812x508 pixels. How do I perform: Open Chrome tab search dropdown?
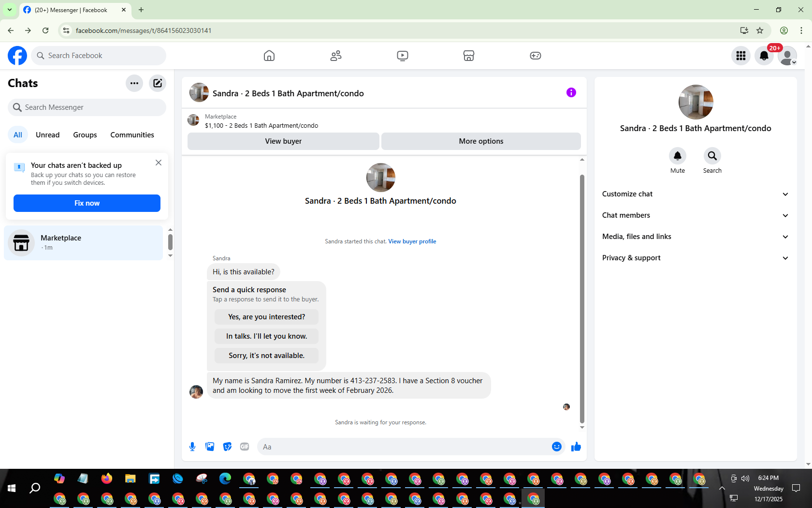point(10,10)
